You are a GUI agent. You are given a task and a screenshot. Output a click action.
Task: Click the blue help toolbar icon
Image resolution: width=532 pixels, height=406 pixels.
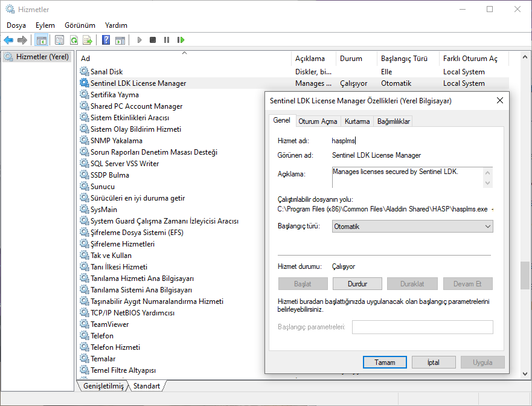click(106, 40)
